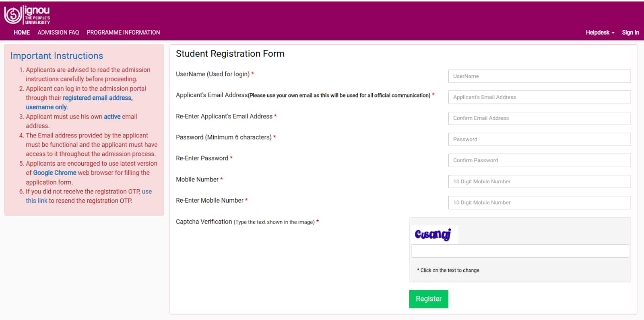The image size is (644, 320).
Task: Open the ADMISSION FAQ page
Action: [58, 33]
